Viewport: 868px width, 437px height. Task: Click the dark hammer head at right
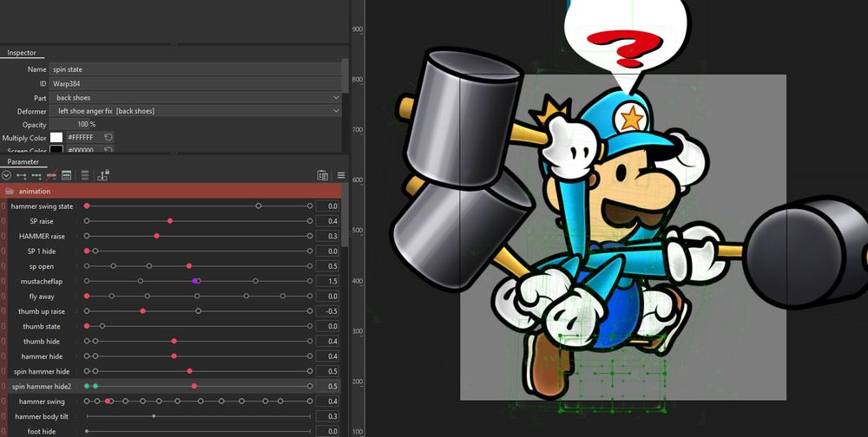pos(806,251)
